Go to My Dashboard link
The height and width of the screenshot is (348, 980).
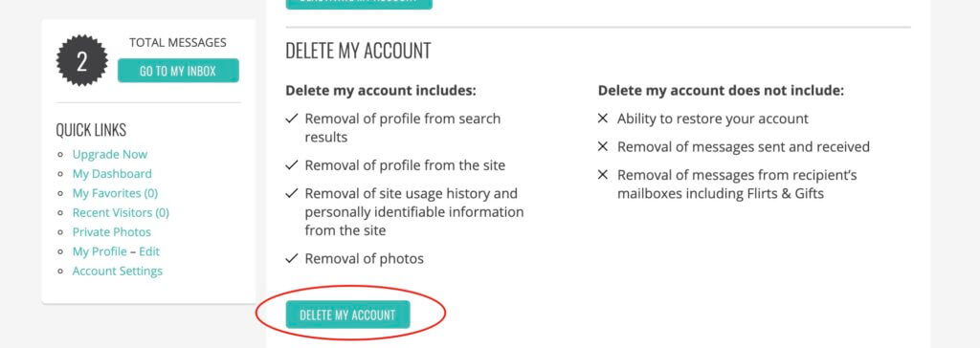(x=112, y=174)
